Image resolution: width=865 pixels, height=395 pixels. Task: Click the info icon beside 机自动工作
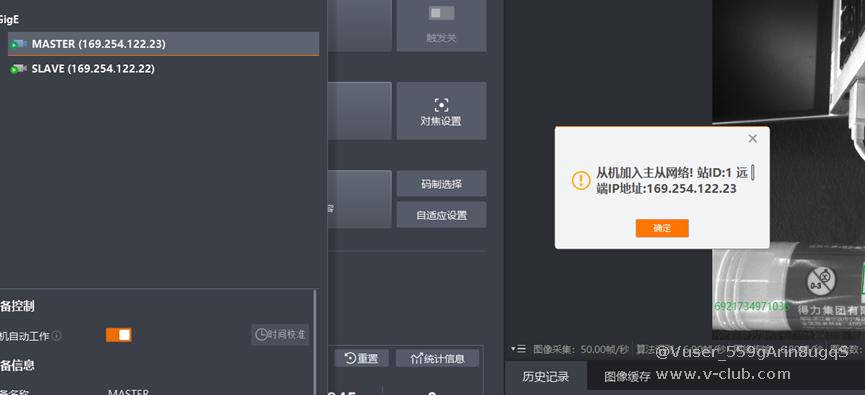point(56,335)
